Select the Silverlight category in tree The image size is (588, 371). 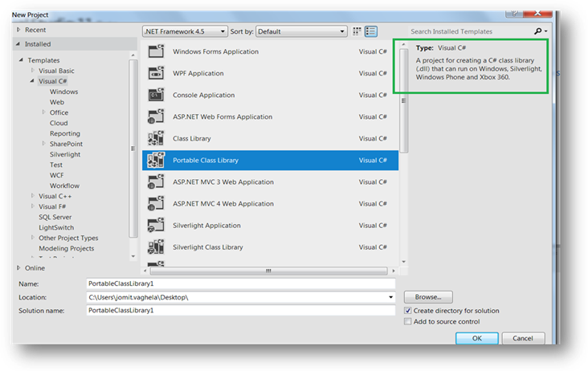[65, 154]
